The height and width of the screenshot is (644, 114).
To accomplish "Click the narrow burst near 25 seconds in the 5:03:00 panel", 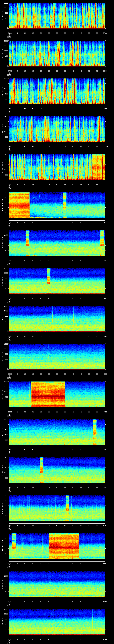I will click(x=49, y=280).
